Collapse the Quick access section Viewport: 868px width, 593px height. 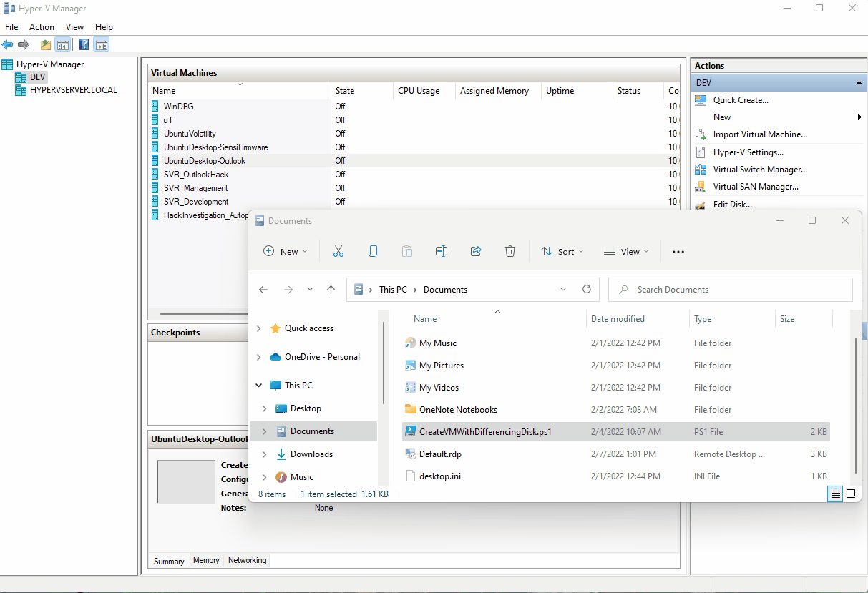[259, 328]
